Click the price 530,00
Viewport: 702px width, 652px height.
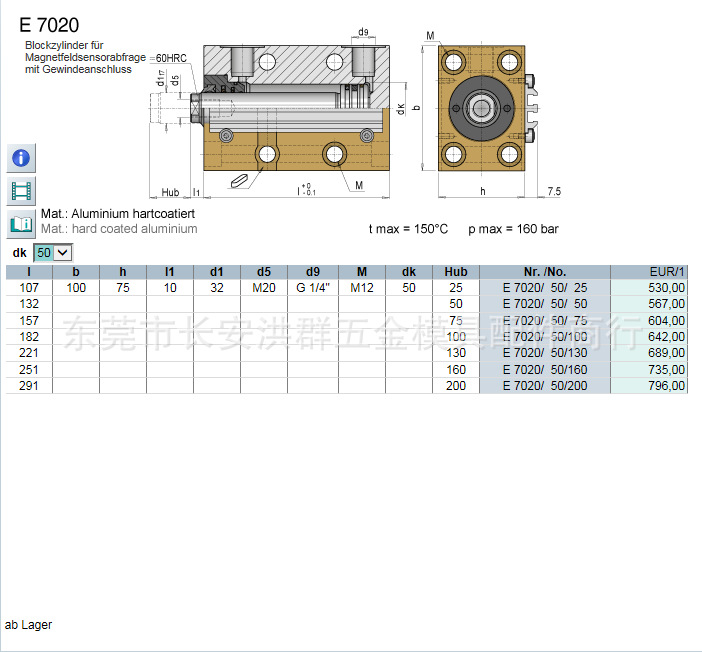666,287
